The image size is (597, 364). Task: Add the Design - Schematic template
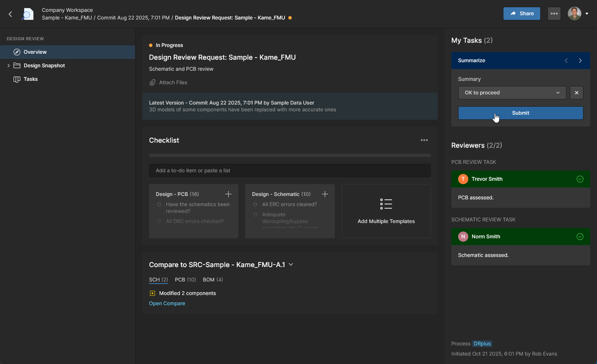click(x=325, y=194)
